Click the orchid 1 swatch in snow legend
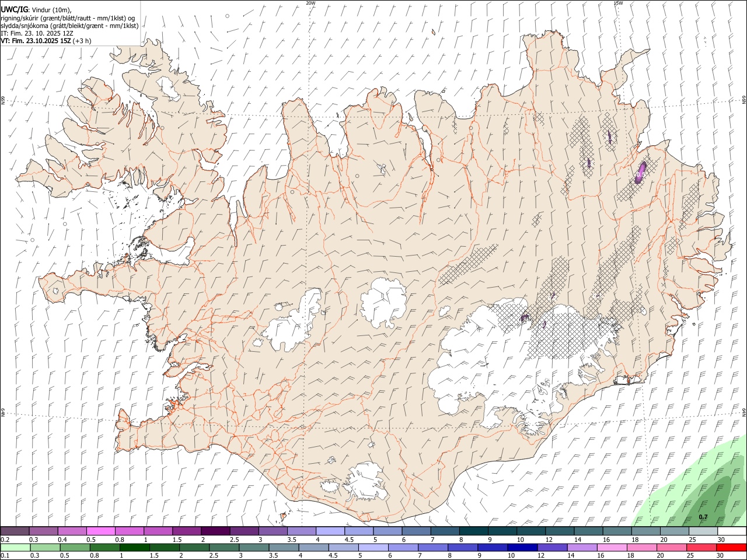The width and height of the screenshot is (747, 560). [x=158, y=531]
